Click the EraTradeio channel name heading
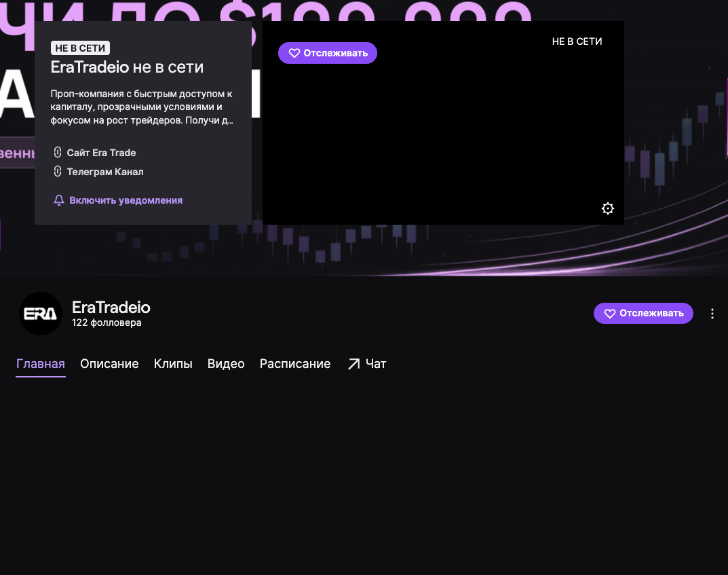Screen dimensions: 728x575 click(111, 307)
